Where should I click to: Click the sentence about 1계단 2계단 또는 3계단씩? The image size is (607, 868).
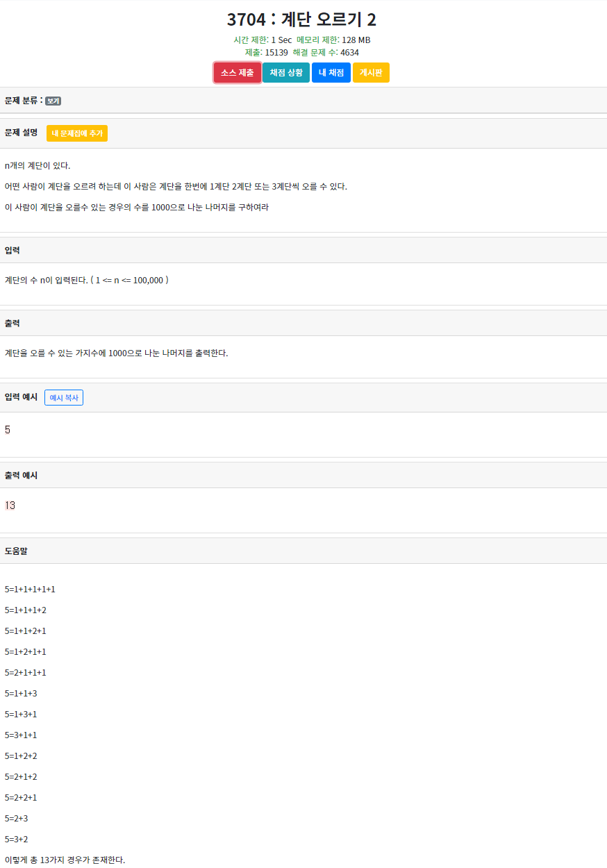tap(176, 186)
